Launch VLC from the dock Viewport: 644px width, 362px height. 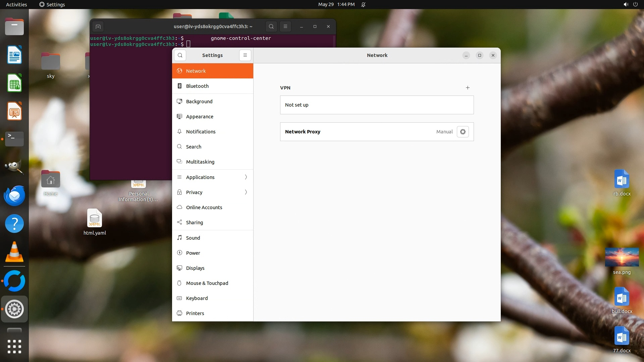coord(14,252)
